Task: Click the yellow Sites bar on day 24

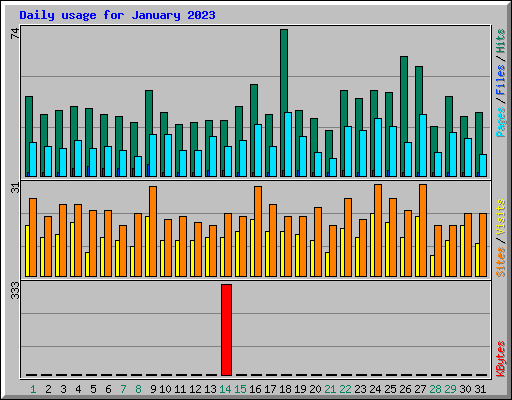Action: 372,245
